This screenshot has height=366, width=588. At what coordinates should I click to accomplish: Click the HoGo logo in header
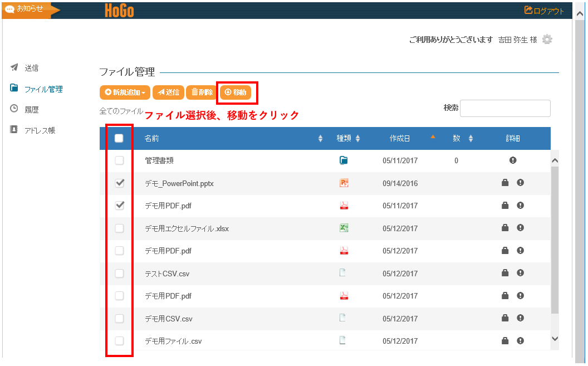(119, 10)
